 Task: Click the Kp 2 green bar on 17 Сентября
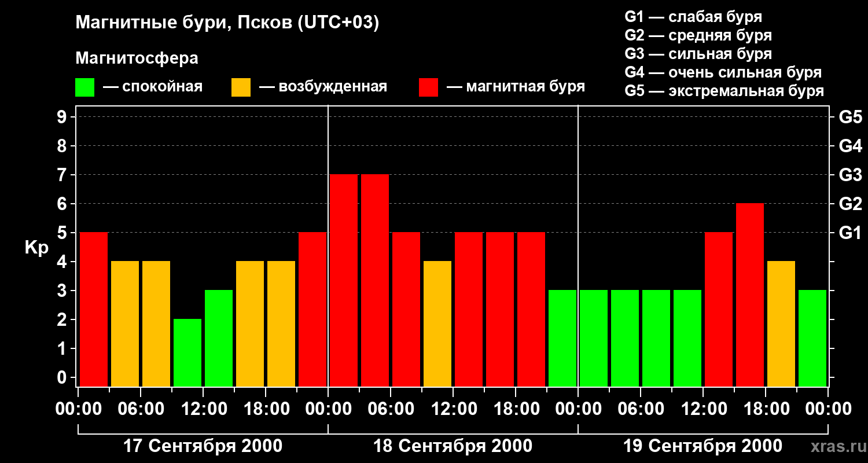pos(187,352)
